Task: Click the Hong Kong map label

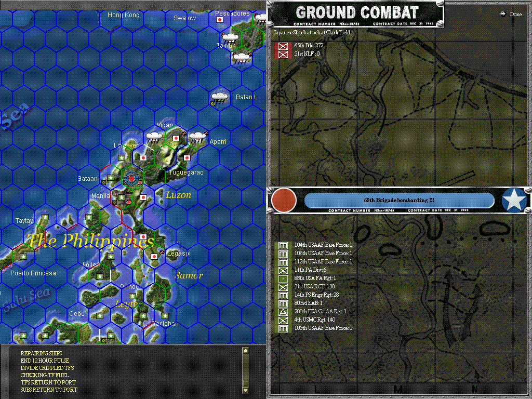Action: pos(124,15)
